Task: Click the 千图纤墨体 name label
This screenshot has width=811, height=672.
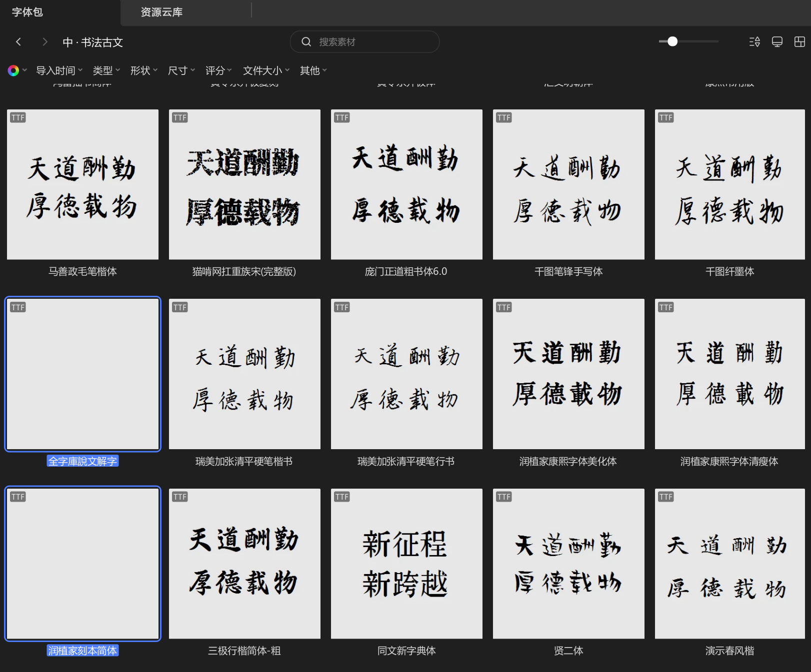Action: pos(730,271)
